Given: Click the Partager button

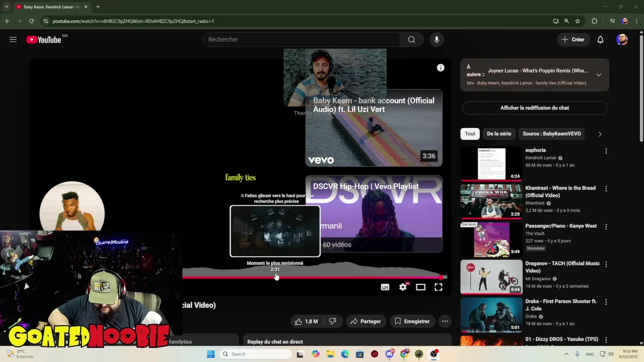Looking at the screenshot, I should click(366, 321).
